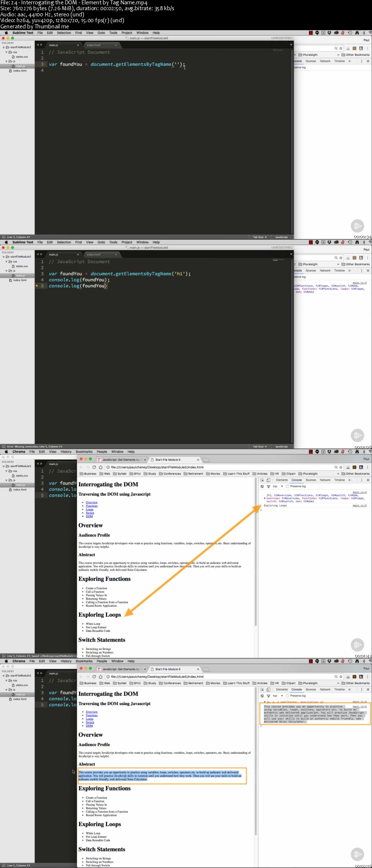Click the Clear console icon in 00:01:42 frame
Screen dimensions: 372x868
click(262, 486)
